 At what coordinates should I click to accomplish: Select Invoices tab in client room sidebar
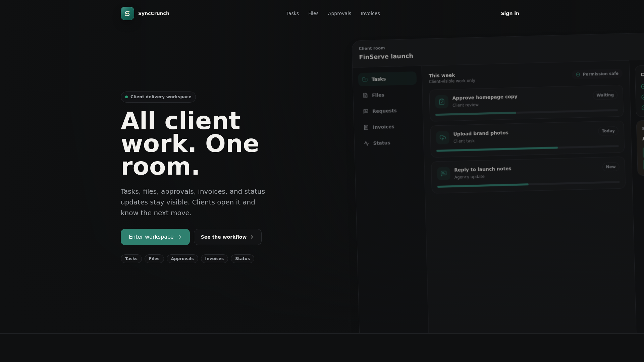pos(388,127)
